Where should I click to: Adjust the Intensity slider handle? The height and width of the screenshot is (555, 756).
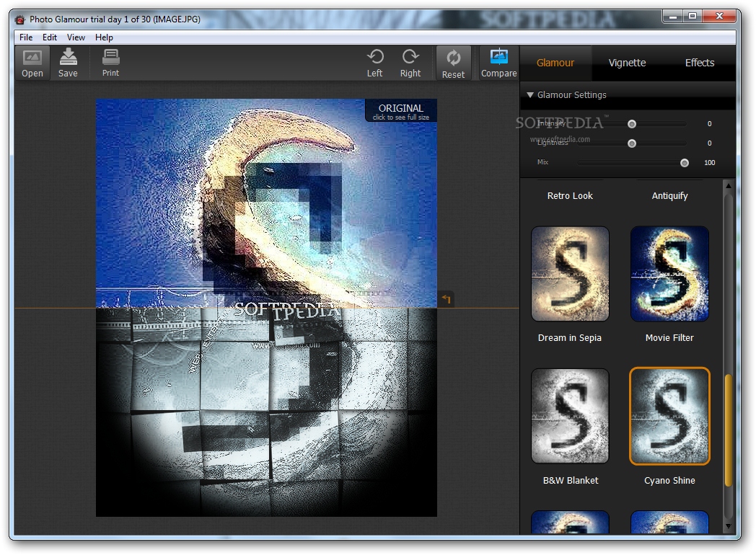632,124
